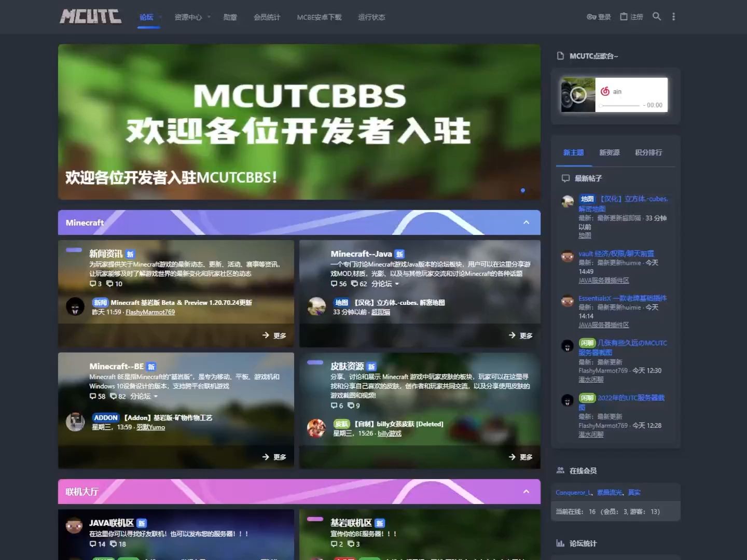
Task: Open the 皮肤资源 forum title
Action: [x=347, y=366]
